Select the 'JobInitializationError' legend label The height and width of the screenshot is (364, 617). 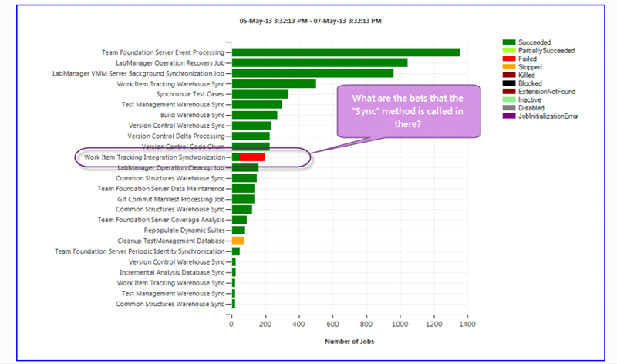[x=548, y=116]
